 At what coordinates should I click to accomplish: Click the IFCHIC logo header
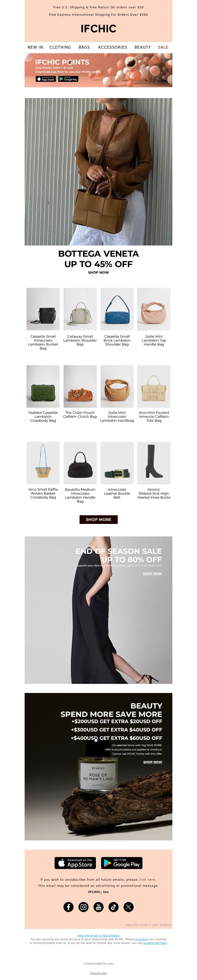point(98,29)
